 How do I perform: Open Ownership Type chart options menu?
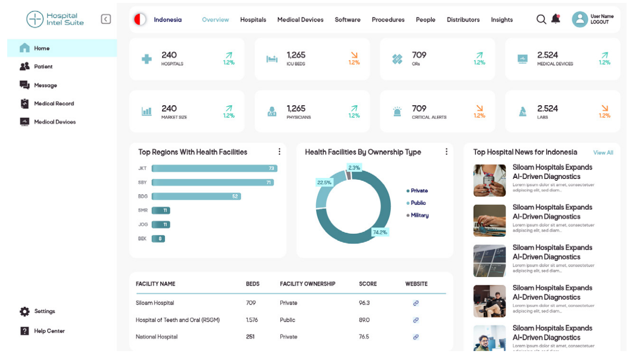447,152
